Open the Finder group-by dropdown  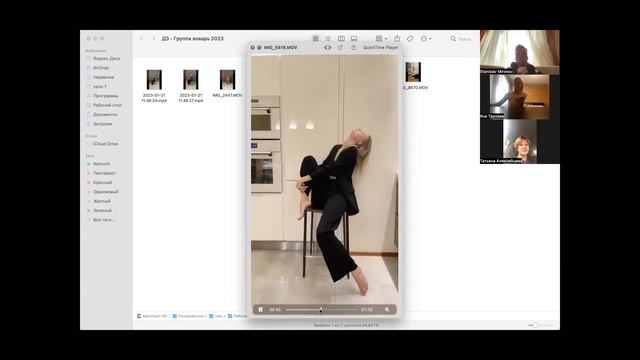(382, 38)
